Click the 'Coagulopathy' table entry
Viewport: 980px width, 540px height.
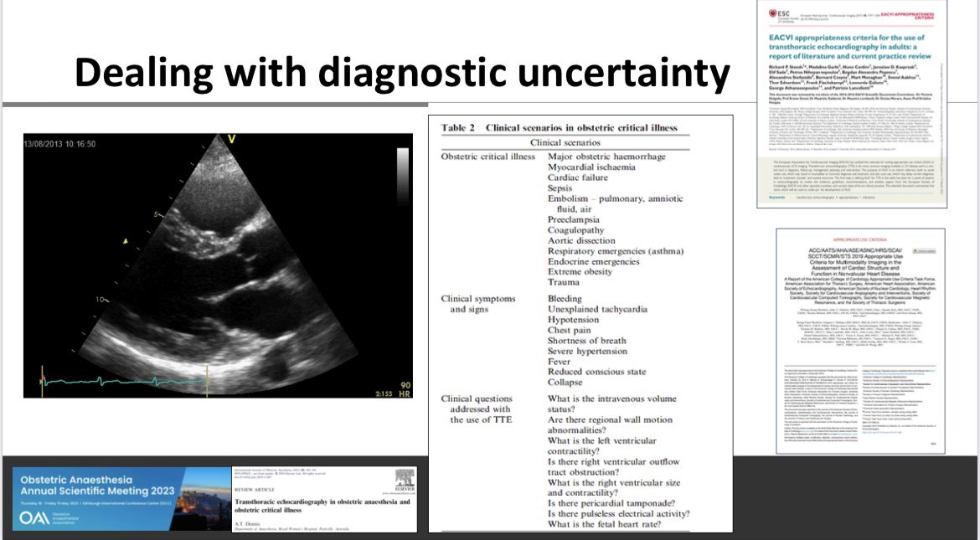pos(576,230)
